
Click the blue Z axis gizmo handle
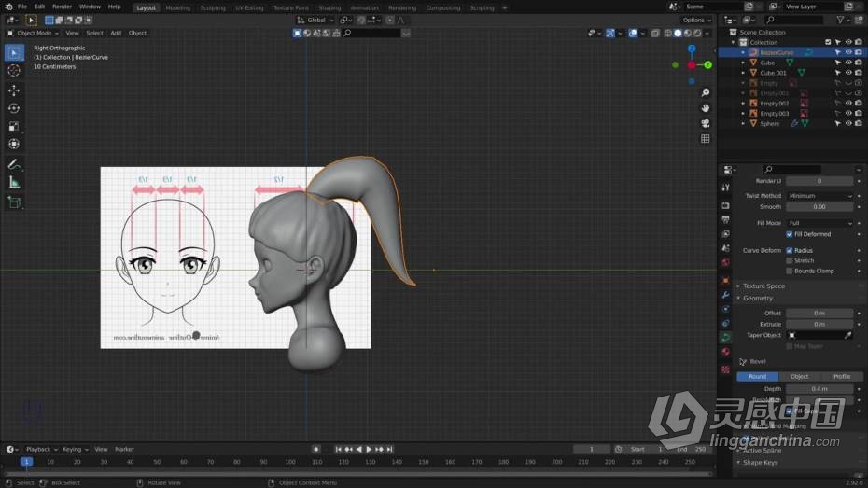[692, 49]
